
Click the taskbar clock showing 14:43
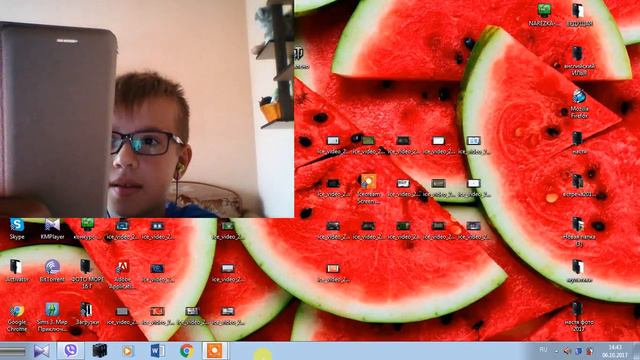614,351
